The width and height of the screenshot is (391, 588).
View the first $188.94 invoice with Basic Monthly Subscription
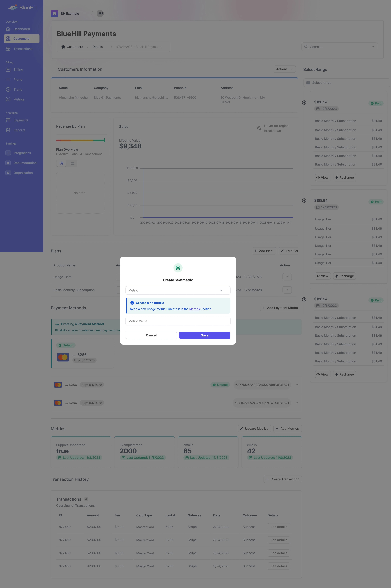(x=323, y=177)
